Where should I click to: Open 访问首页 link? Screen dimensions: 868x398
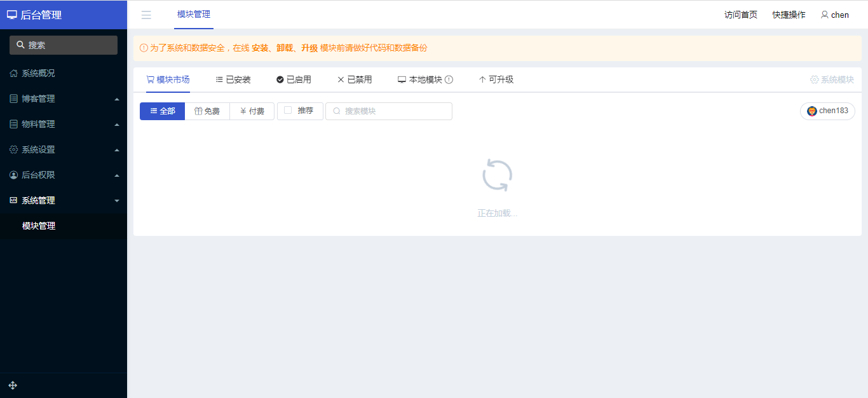click(x=741, y=15)
